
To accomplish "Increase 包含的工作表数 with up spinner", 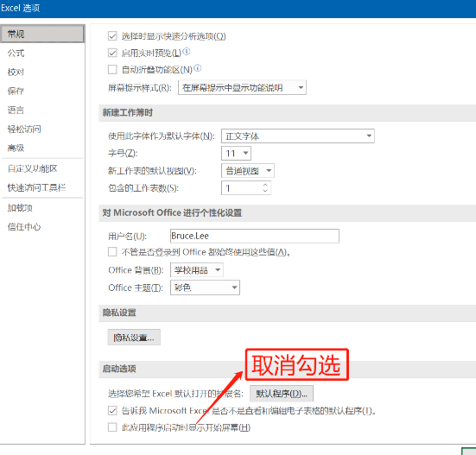I will point(265,185).
